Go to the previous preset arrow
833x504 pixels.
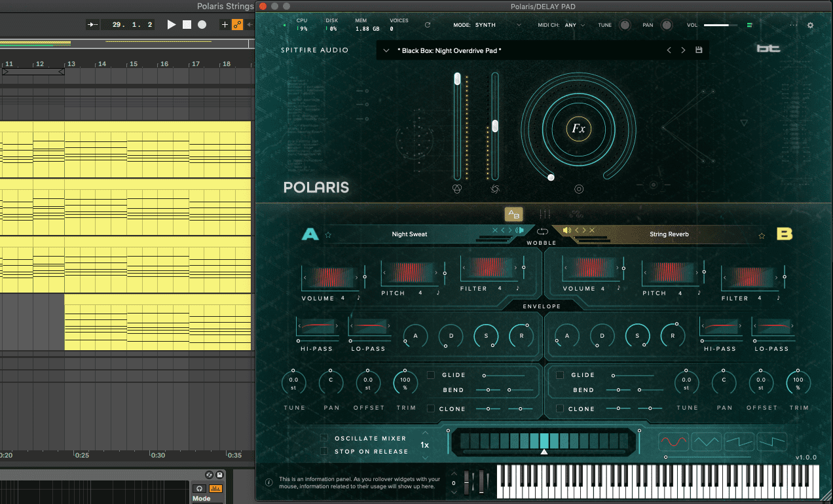coord(669,50)
